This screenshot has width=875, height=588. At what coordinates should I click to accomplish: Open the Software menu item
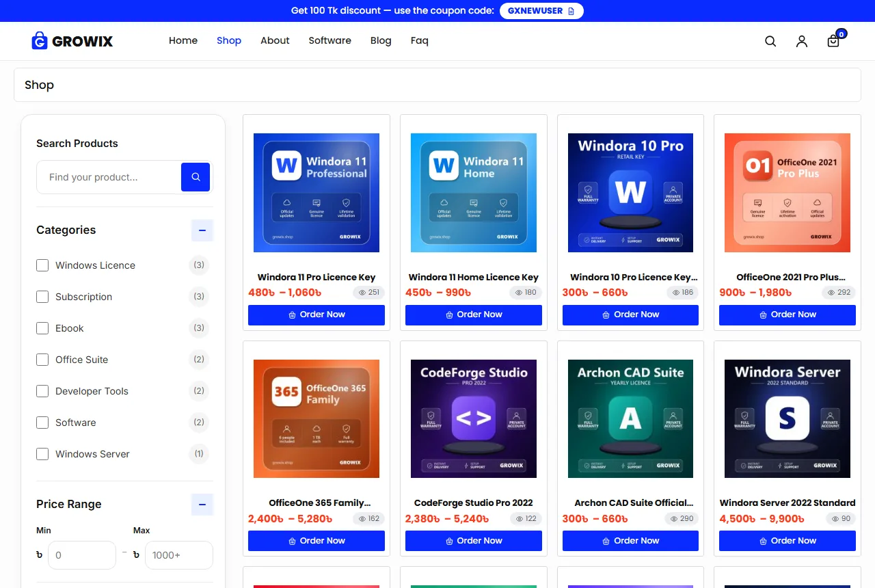tap(329, 40)
